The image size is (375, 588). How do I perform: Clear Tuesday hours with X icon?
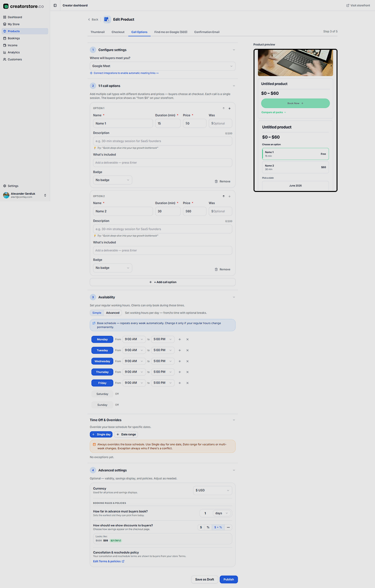pyautogui.click(x=187, y=350)
